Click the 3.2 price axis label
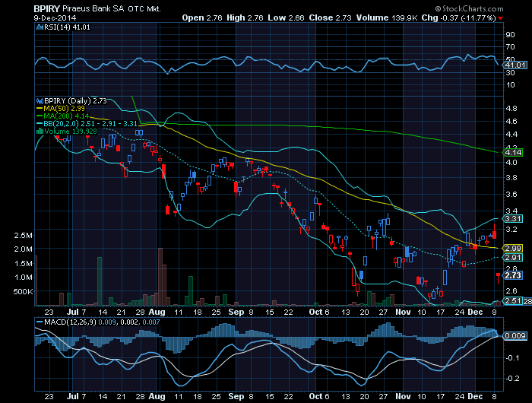This screenshot has height=403, width=532. (511, 230)
